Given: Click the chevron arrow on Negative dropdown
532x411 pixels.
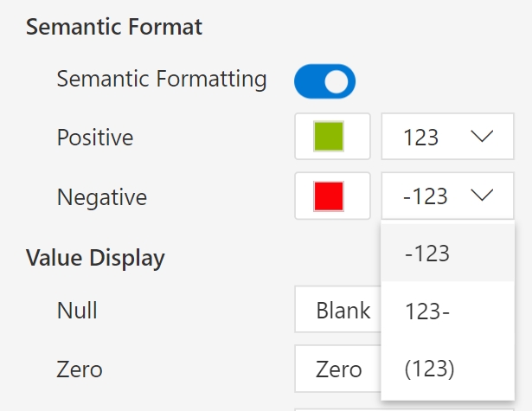Looking at the screenshot, I should coord(481,196).
